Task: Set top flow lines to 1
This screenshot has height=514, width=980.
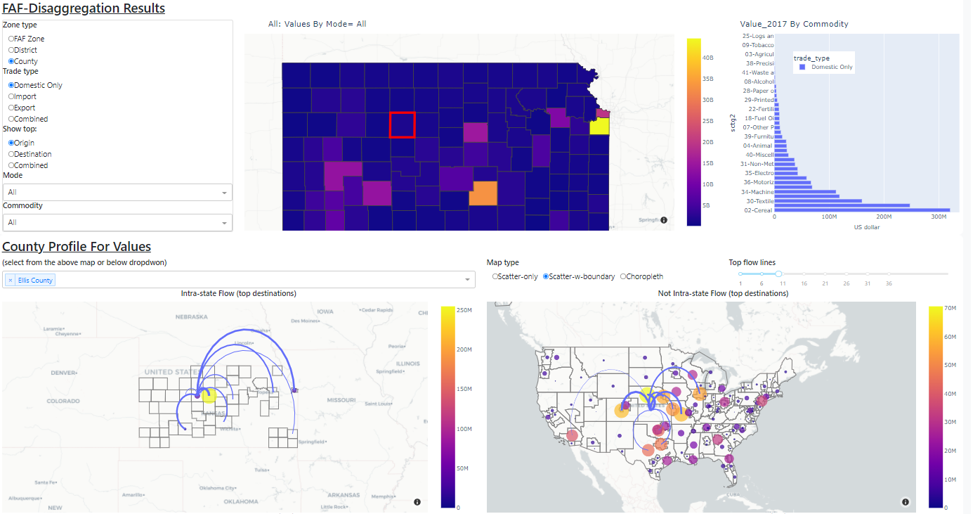Action: (740, 274)
